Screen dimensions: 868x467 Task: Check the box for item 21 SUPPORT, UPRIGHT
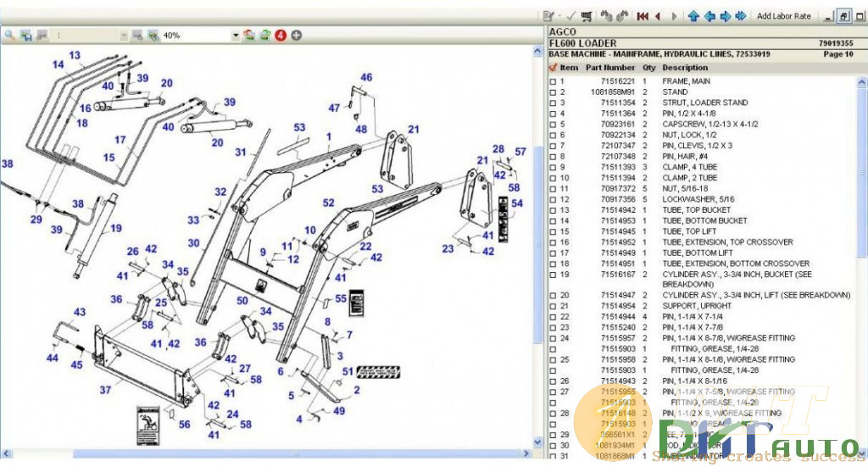point(553,306)
